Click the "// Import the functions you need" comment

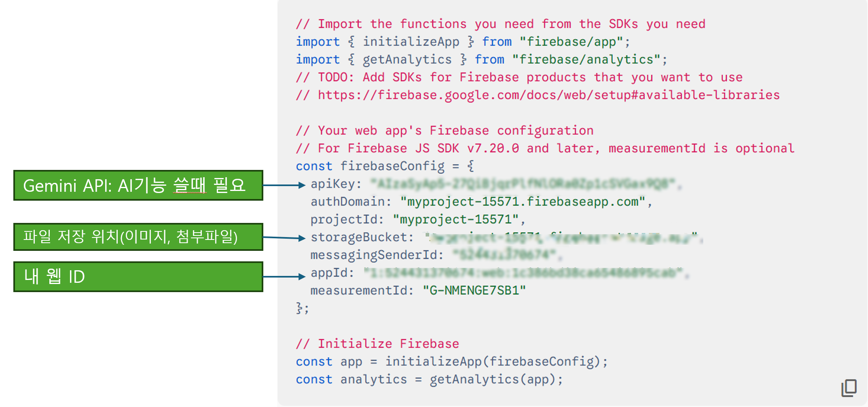pyautogui.click(x=500, y=24)
